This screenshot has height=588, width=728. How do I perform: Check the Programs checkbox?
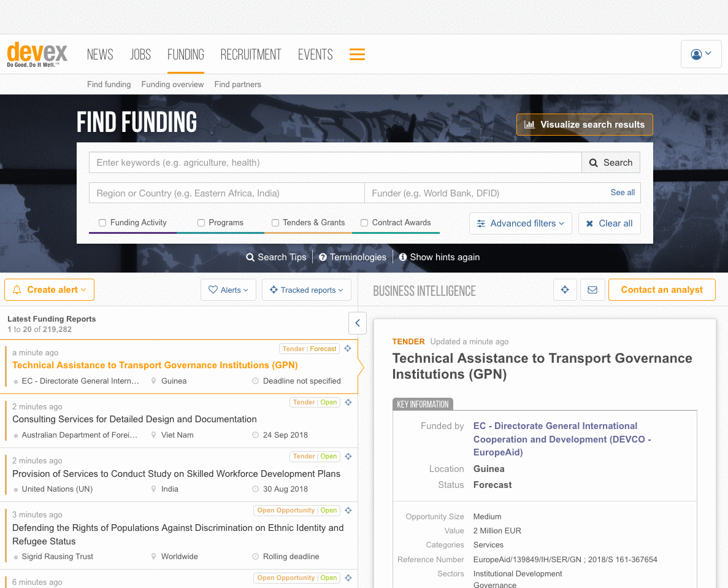tap(201, 223)
